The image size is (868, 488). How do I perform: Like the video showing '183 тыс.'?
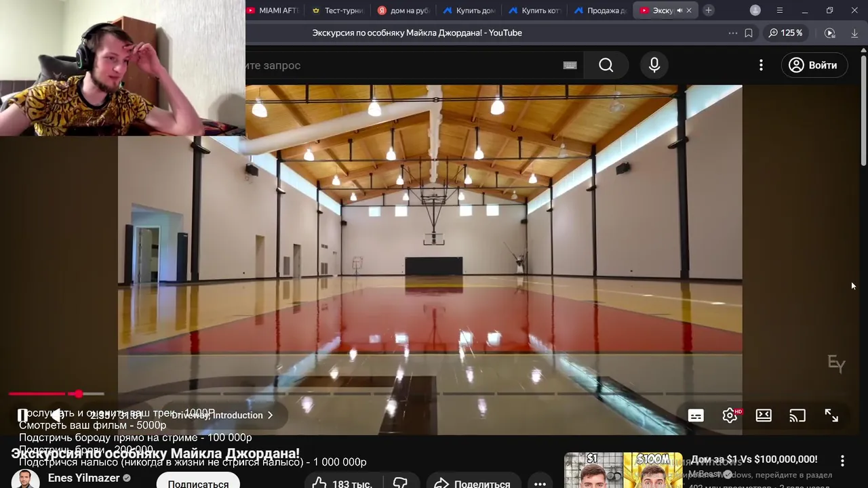pyautogui.click(x=342, y=483)
